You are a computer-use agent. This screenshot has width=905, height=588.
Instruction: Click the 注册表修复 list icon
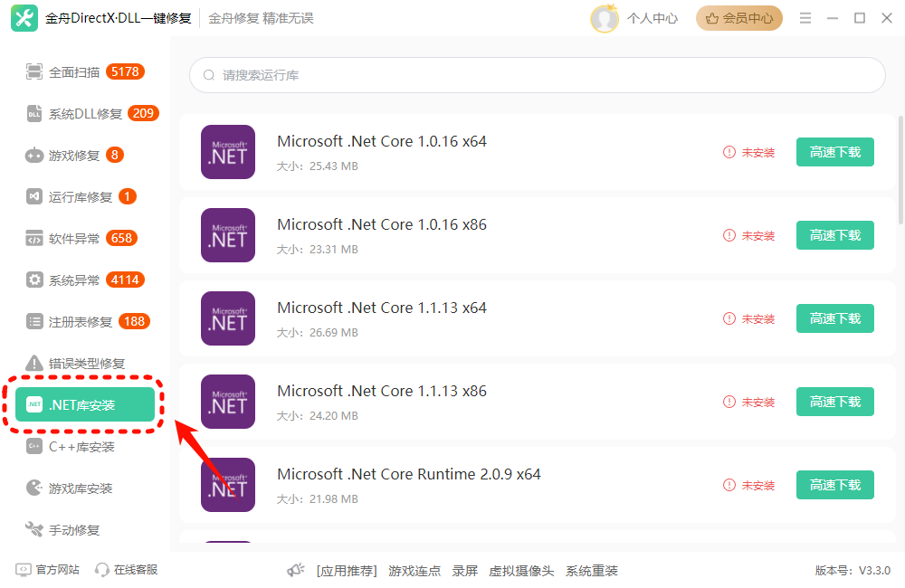click(x=34, y=321)
